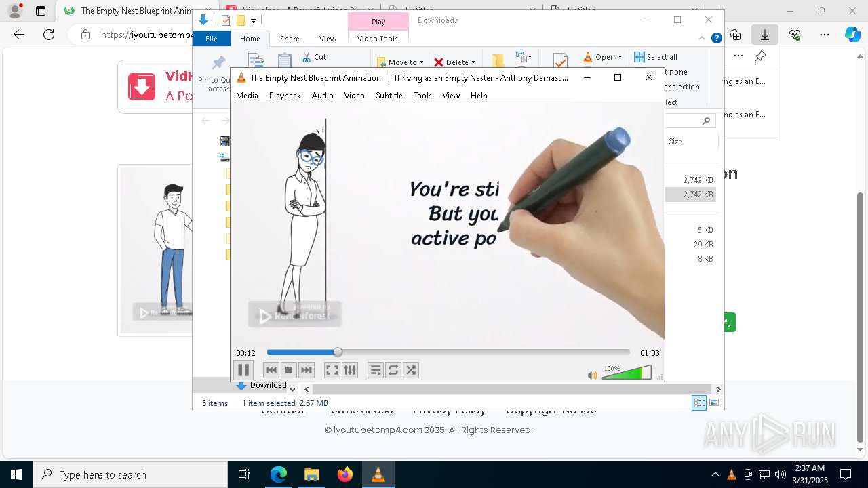
Task: Switch Explorer to details view icon
Action: (x=699, y=403)
